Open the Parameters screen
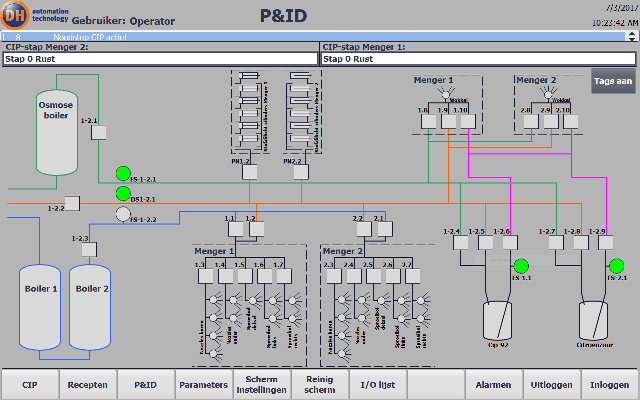This screenshot has height=400, width=640. 204,383
